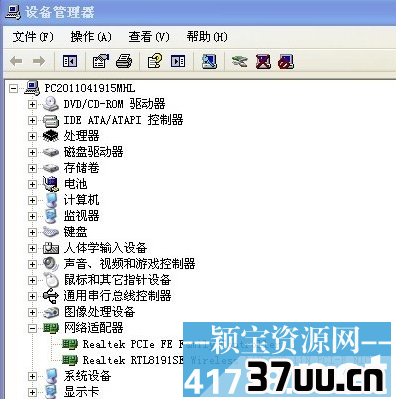396x402 pixels.
Task: Click the Back arrow in toolbar
Action: click(16, 61)
